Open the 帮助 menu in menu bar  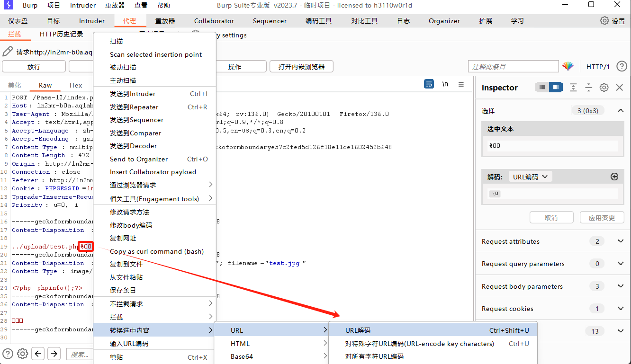163,5
